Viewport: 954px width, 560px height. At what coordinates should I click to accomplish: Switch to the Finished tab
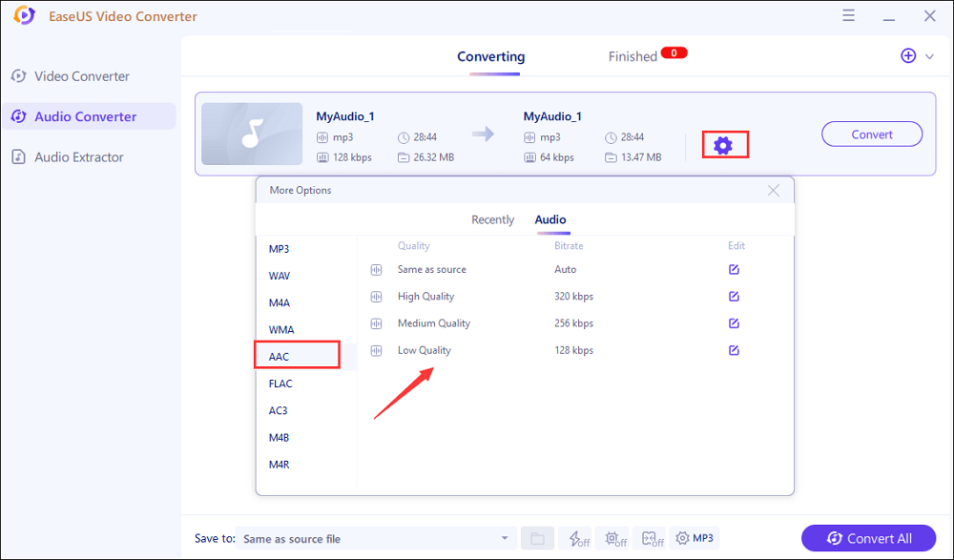pos(633,56)
